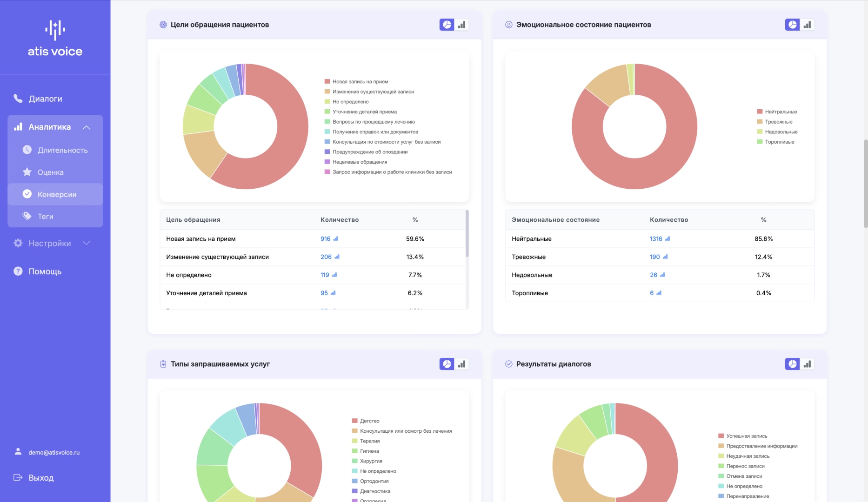Select pie chart view for Типы запрашиваемых услуг
This screenshot has width=868, height=502.
coord(447,364)
